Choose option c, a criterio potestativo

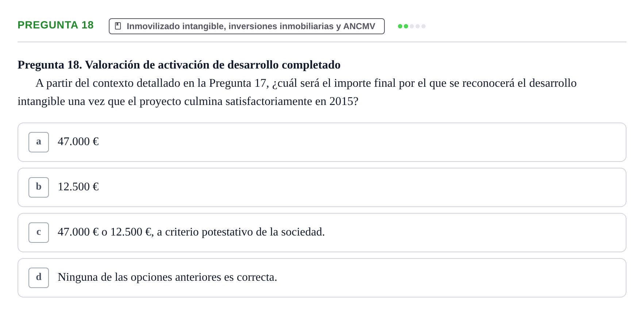(322, 233)
